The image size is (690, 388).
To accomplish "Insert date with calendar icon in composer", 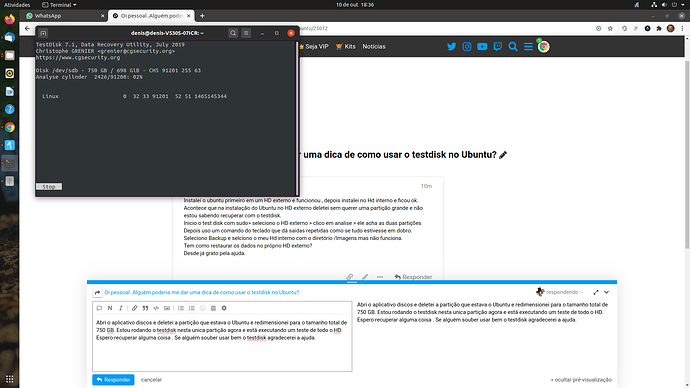I will pyautogui.click(x=213, y=308).
